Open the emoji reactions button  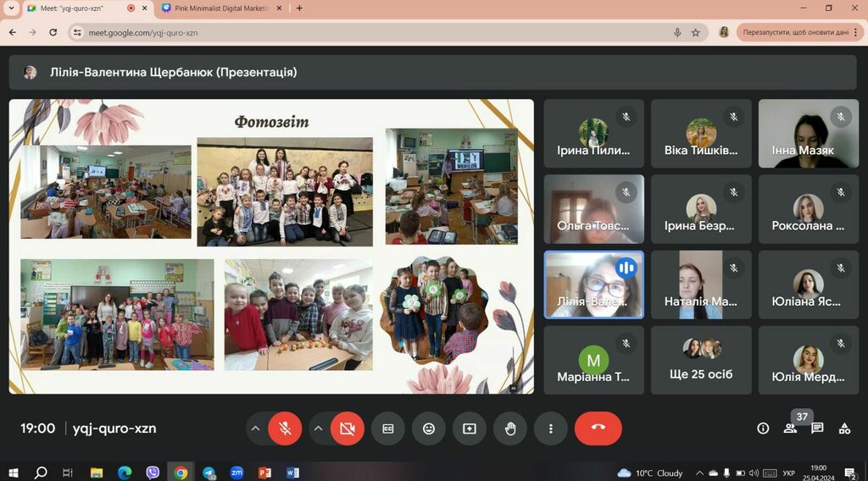click(x=428, y=428)
